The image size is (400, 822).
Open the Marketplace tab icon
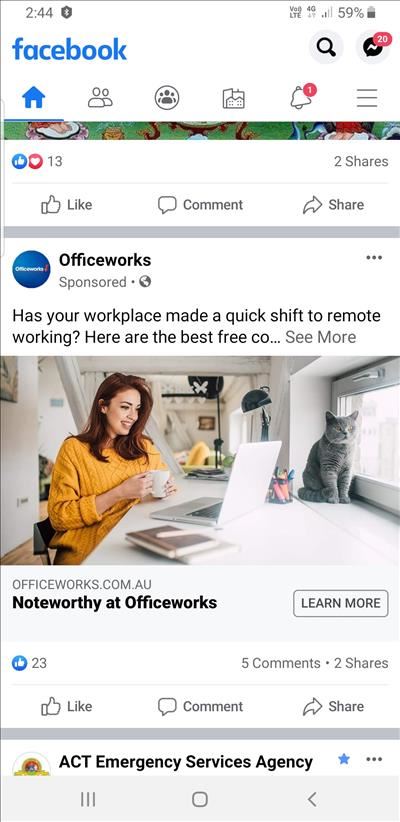pos(233,98)
